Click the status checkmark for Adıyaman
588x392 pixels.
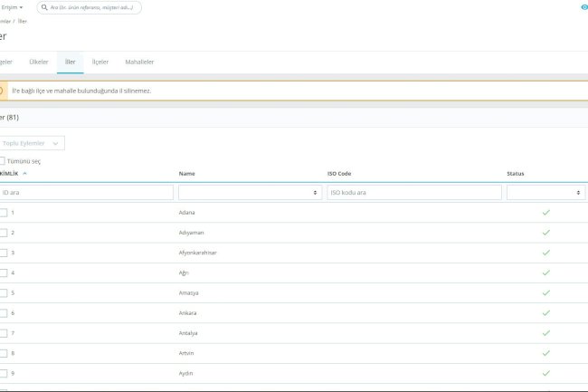pyautogui.click(x=546, y=233)
